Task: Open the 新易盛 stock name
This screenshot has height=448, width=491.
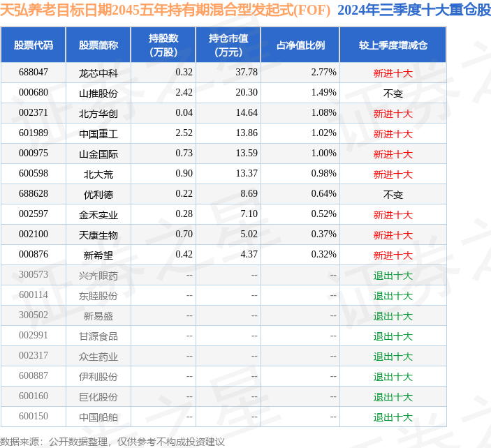Action: point(98,316)
